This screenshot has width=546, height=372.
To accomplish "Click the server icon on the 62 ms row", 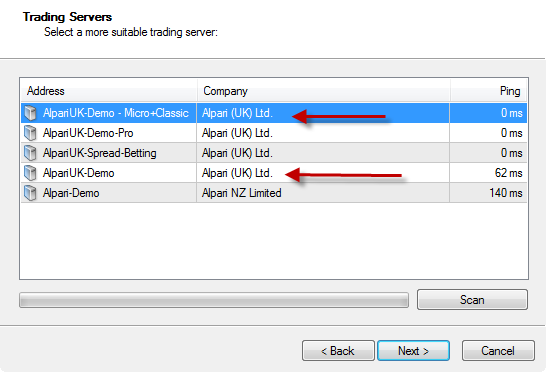I will [x=31, y=173].
